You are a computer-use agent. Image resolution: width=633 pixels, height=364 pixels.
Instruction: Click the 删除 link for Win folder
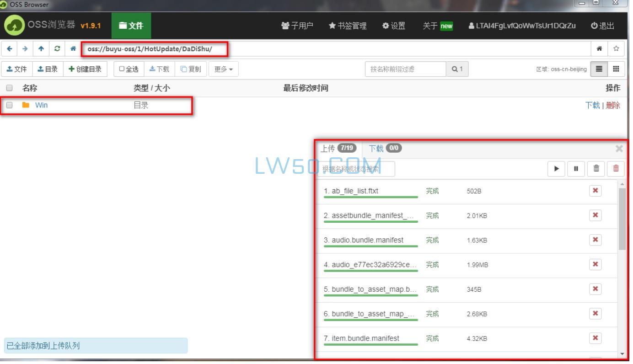pyautogui.click(x=613, y=105)
